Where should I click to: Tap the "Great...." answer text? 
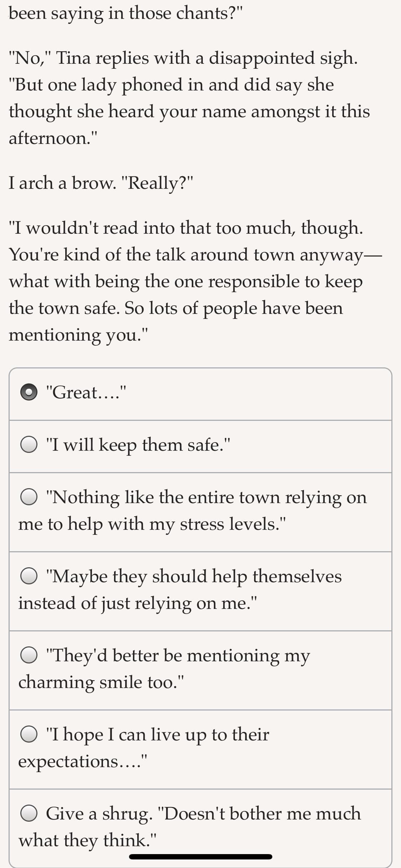(x=87, y=393)
